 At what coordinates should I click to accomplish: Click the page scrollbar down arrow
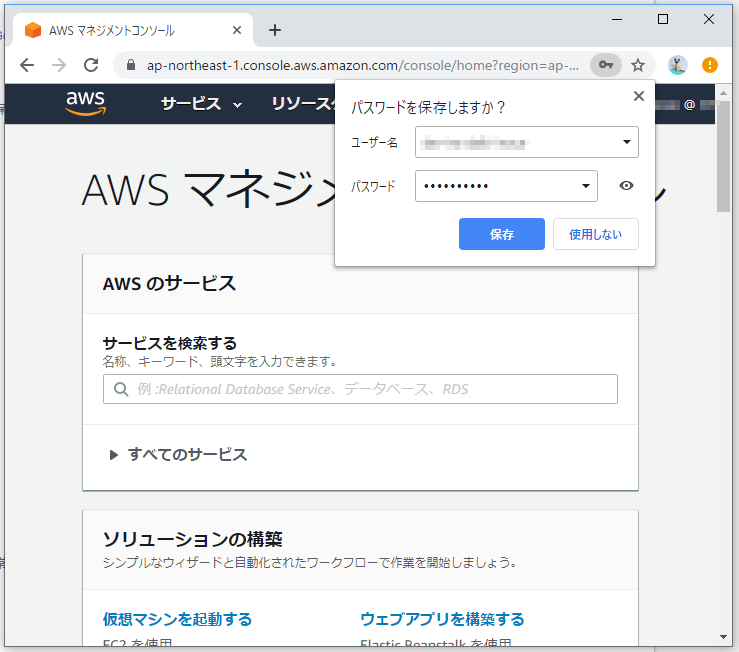pyautogui.click(x=723, y=637)
